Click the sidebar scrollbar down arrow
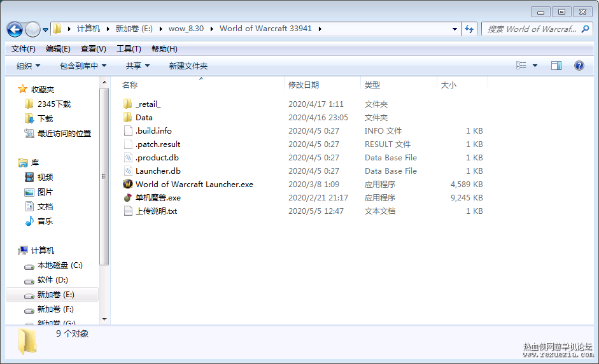The image size is (599, 364). coord(104,319)
